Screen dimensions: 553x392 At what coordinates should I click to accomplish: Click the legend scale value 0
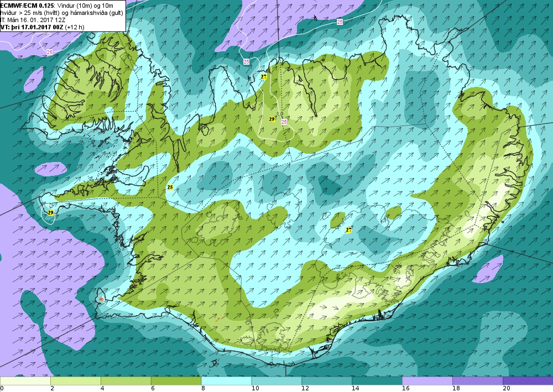pos(2,389)
